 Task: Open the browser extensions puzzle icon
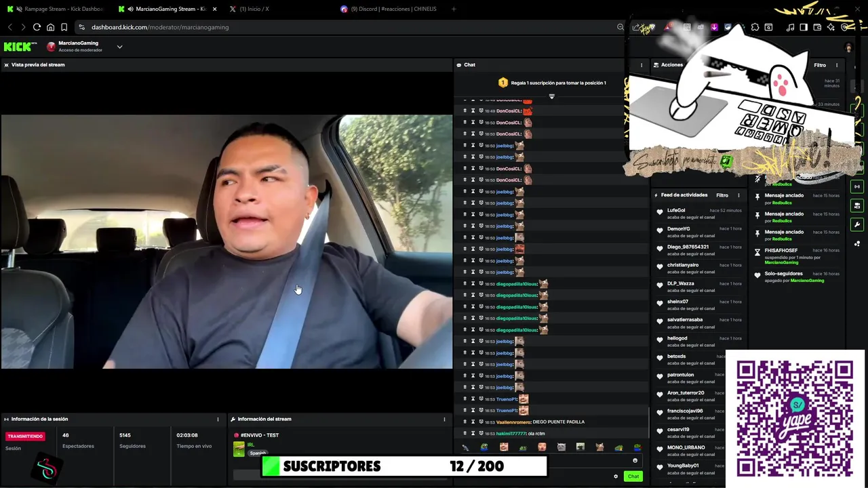tap(755, 27)
